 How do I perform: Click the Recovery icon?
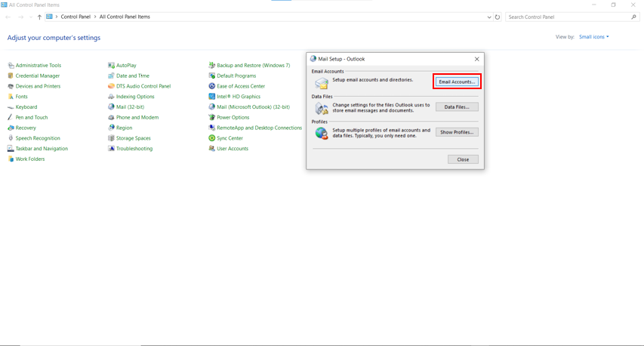point(11,128)
